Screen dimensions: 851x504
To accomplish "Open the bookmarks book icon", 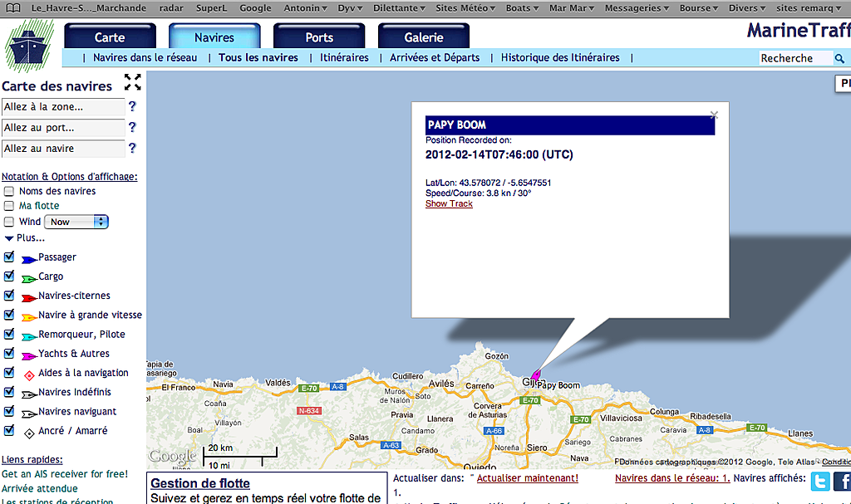I will [13, 7].
